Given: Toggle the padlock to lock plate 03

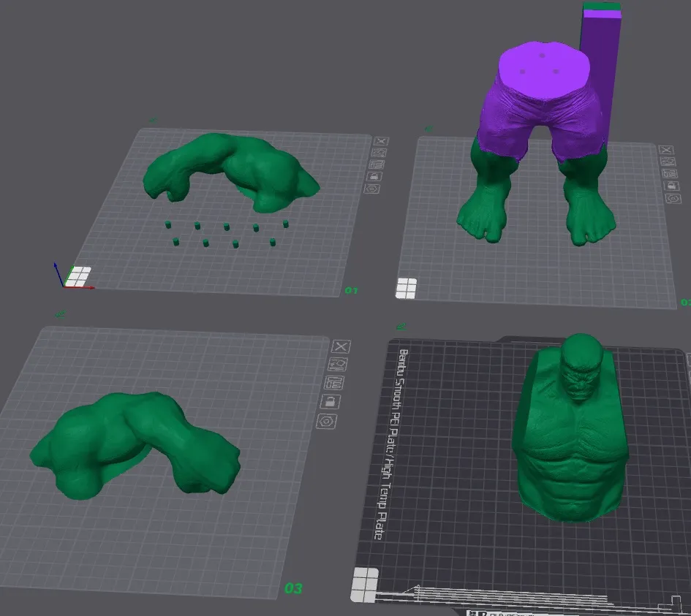Looking at the screenshot, I should tap(331, 400).
